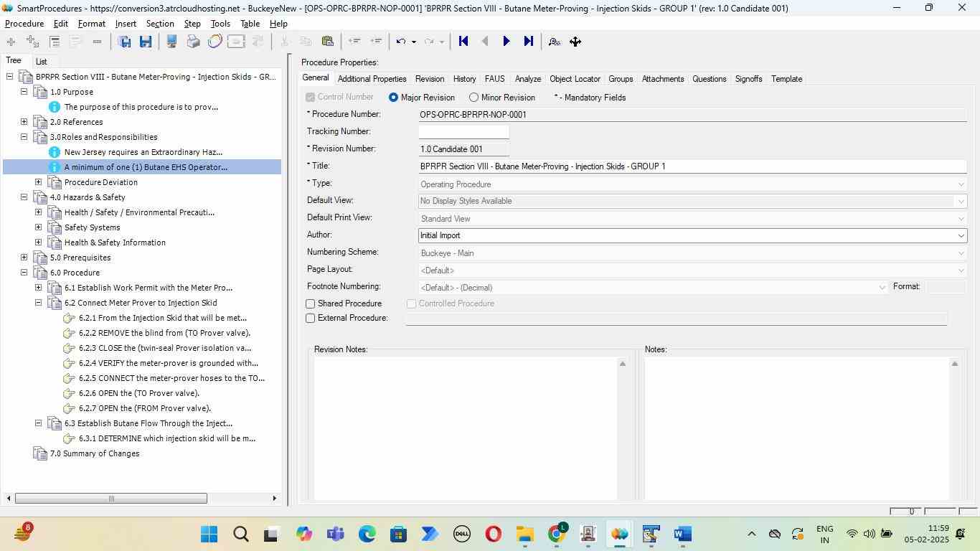
Task: Expand the Procedure Deviation node
Action: [x=39, y=182]
